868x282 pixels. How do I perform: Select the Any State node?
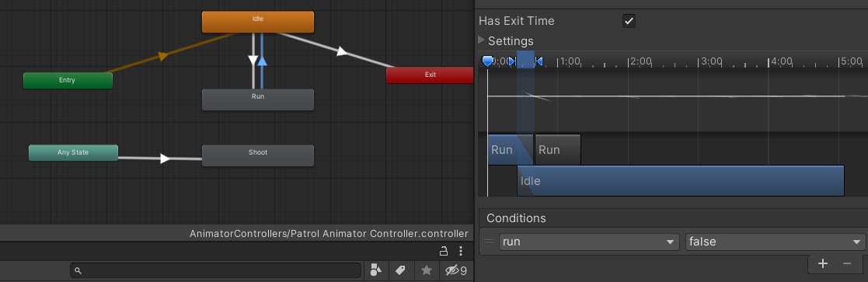pos(73,152)
